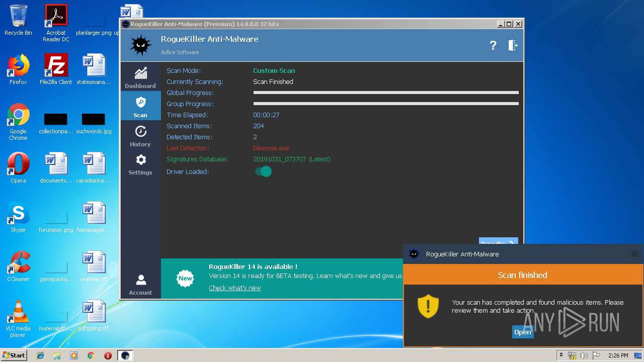Click the Global Progress bar
Screen dimensions: 644x362
click(386, 93)
